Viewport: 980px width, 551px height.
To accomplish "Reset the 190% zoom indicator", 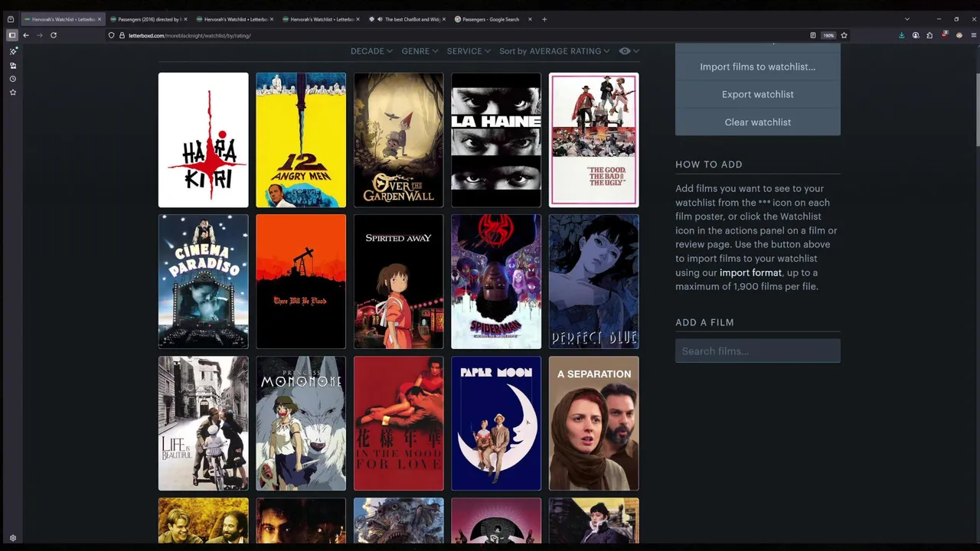I will pos(828,35).
